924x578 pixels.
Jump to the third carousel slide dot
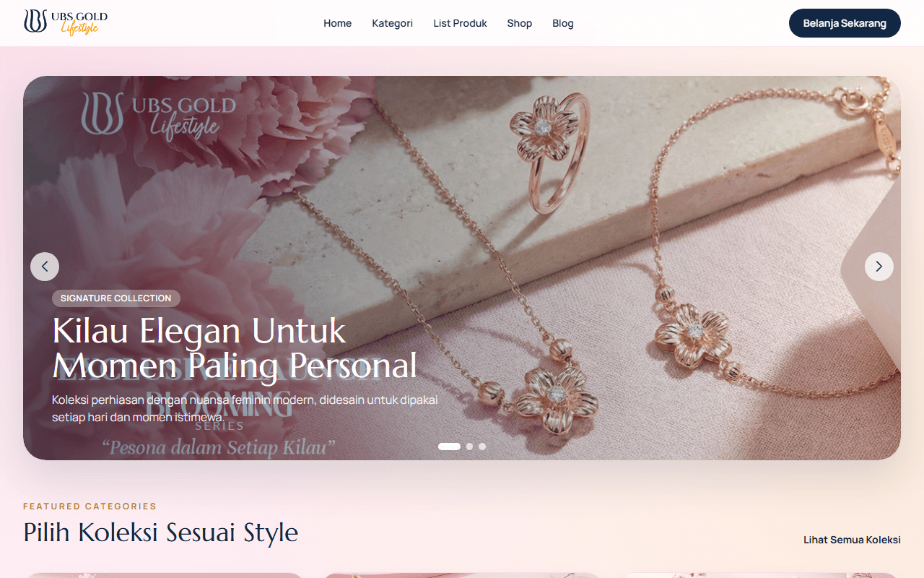pyautogui.click(x=482, y=447)
